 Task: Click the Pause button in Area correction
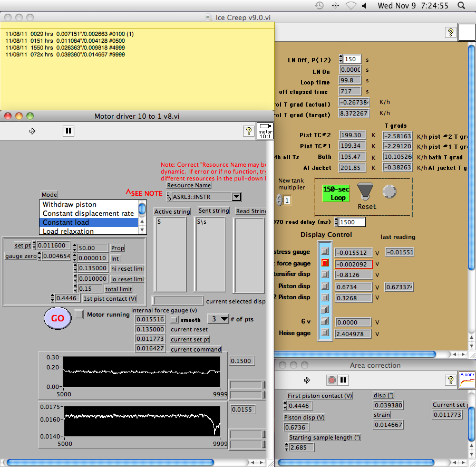coord(343,380)
